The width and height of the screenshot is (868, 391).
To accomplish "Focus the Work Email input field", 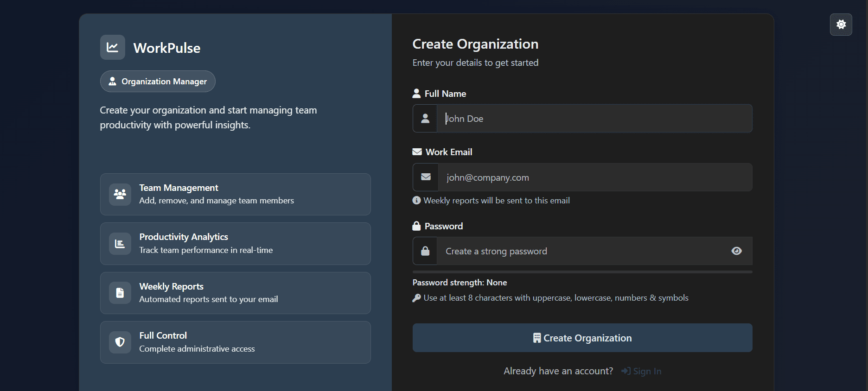I will tap(595, 177).
